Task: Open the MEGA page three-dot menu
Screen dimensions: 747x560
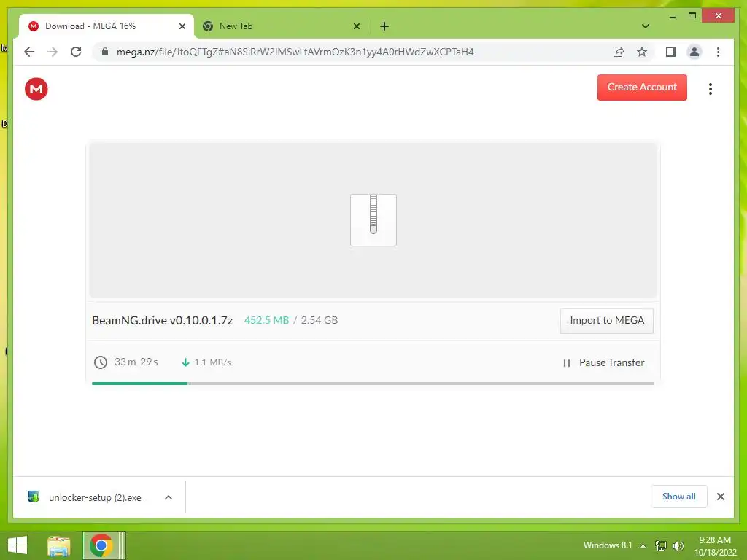Action: [x=710, y=88]
